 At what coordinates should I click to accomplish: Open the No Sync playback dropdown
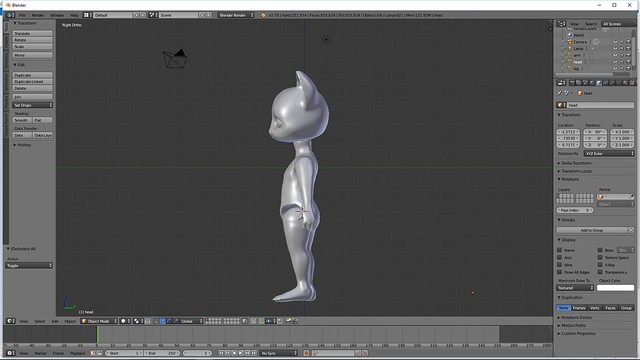(x=279, y=353)
